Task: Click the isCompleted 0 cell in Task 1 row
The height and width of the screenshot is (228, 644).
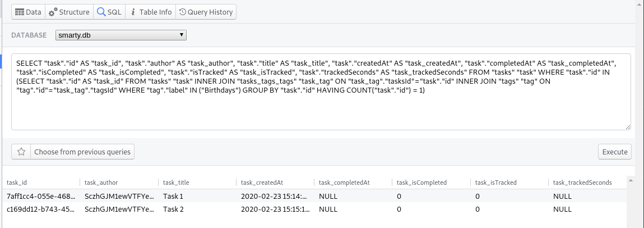Action: [431, 197]
